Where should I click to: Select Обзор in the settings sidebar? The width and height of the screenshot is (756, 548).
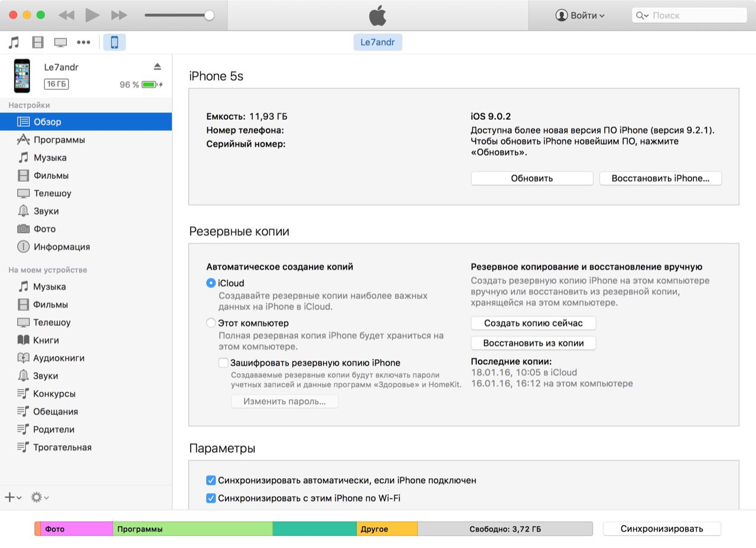pyautogui.click(x=86, y=122)
